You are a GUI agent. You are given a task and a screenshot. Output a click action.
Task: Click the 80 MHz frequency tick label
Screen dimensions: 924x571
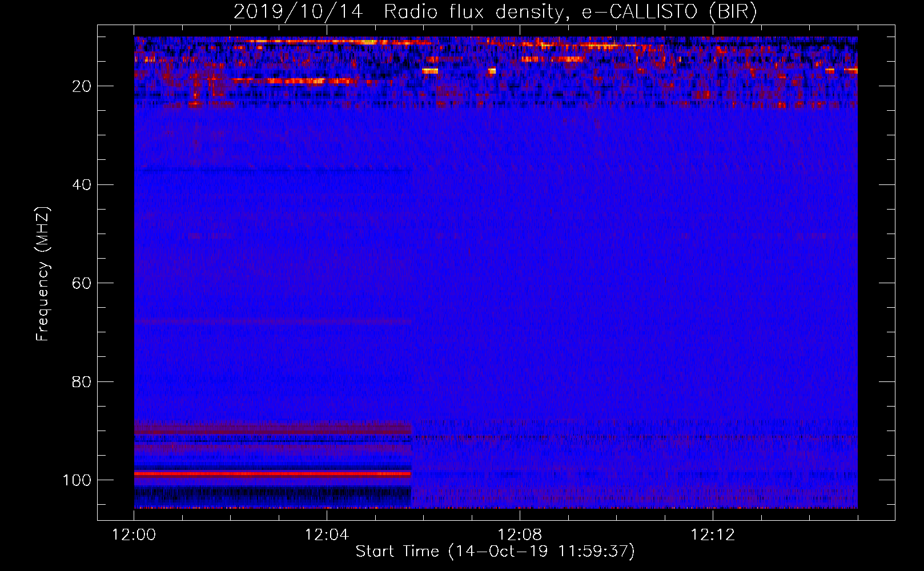coord(82,381)
